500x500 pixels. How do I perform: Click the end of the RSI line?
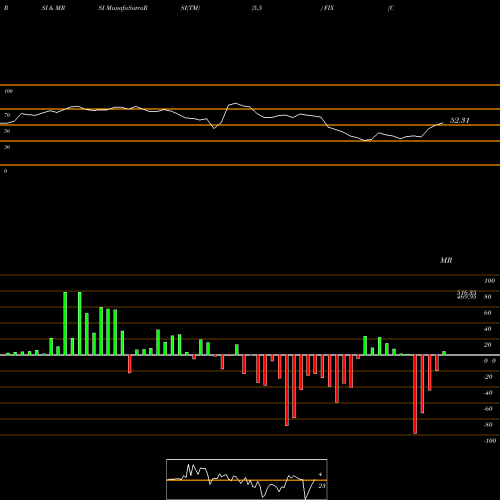[x=443, y=123]
